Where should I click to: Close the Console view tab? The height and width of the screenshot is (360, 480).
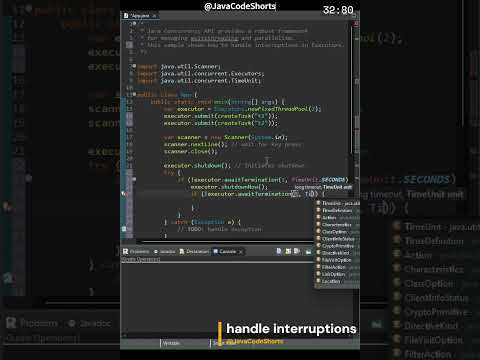(241, 252)
